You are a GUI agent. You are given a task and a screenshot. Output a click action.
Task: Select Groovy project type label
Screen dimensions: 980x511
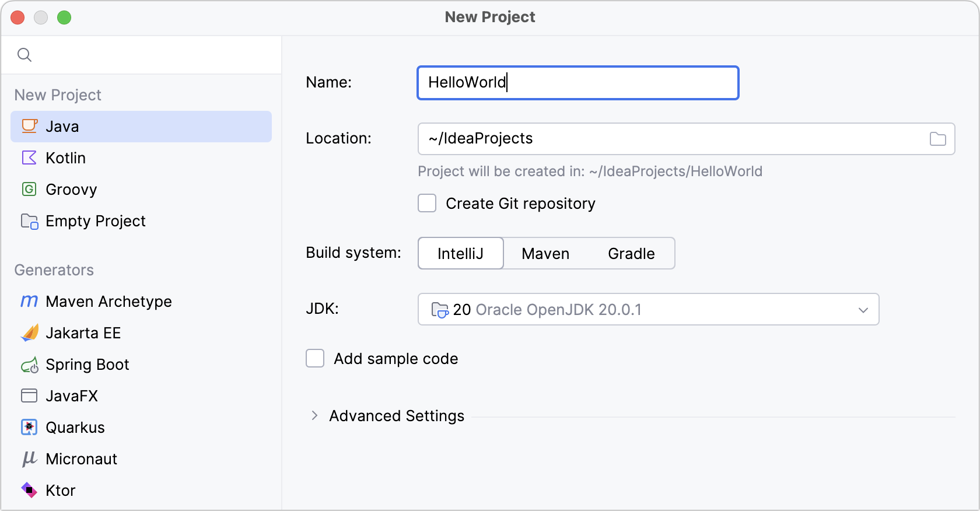point(71,190)
